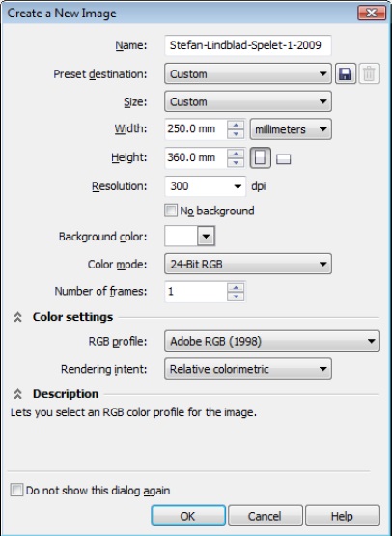The image size is (392, 536).
Task: Open the Preset destination dropdown
Action: (248, 73)
